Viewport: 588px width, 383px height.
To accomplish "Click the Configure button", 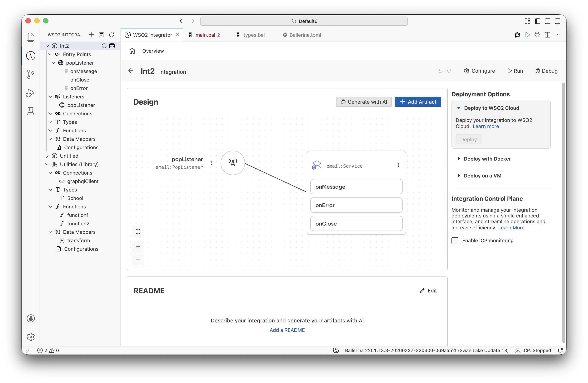I will (x=479, y=71).
